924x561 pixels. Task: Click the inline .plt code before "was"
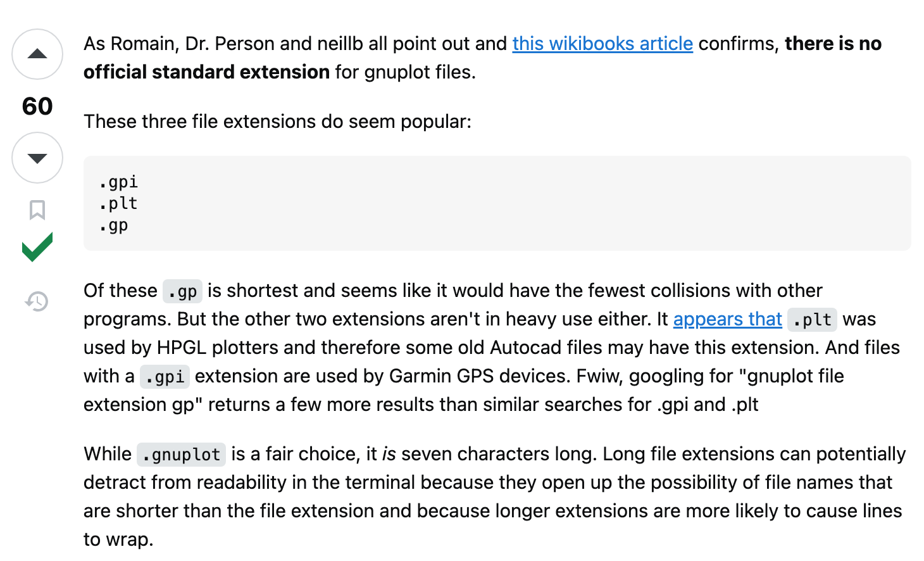[812, 320]
